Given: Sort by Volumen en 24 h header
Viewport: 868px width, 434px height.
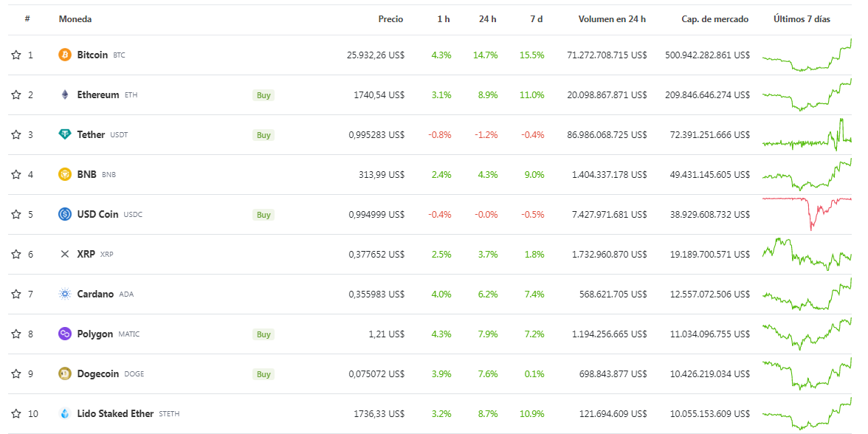Looking at the screenshot, I should pos(613,19).
